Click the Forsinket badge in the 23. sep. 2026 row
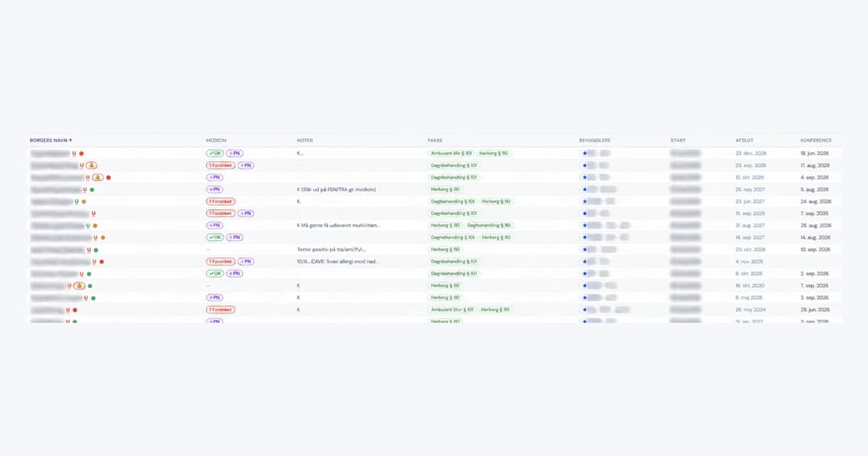Image resolution: width=868 pixels, height=456 pixels. pyautogui.click(x=221, y=166)
